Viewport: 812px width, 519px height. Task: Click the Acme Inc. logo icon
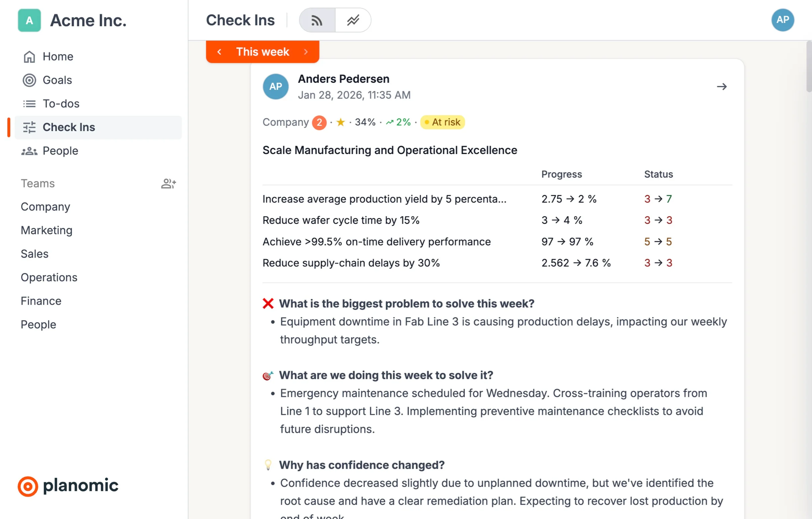[x=29, y=20]
